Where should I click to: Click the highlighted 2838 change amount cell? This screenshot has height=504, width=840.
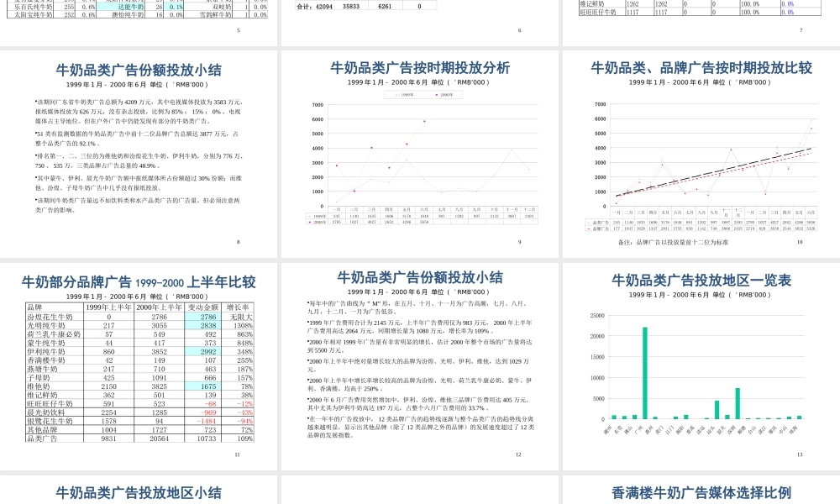tap(203, 326)
